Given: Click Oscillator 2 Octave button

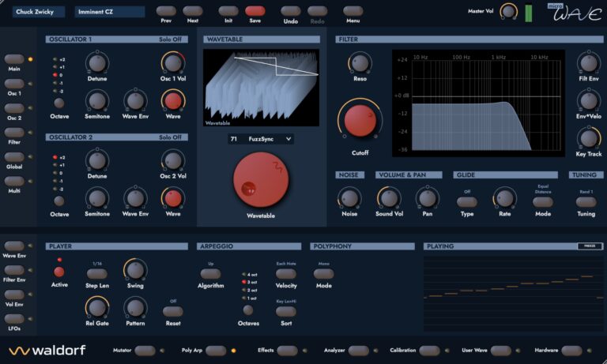Looking at the screenshot, I should click(x=59, y=201).
